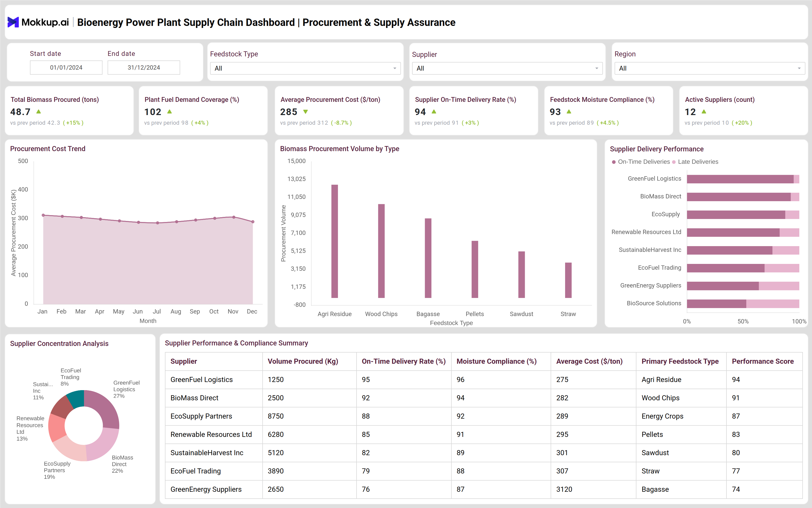Screen dimensions: 812x508
Task: Sort by Performance Score header
Action: tap(763, 361)
